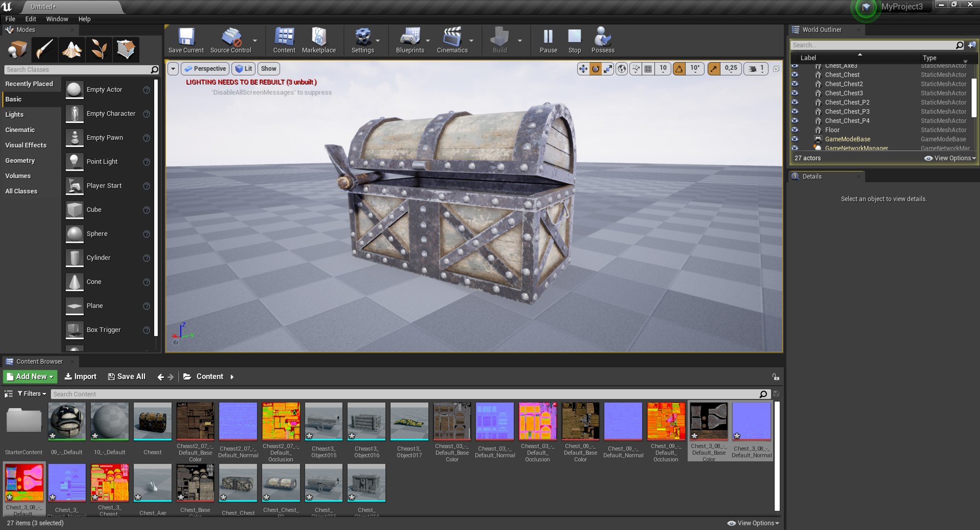Click the Import button in Content Browser
This screenshot has height=530, width=980.
tap(80, 376)
